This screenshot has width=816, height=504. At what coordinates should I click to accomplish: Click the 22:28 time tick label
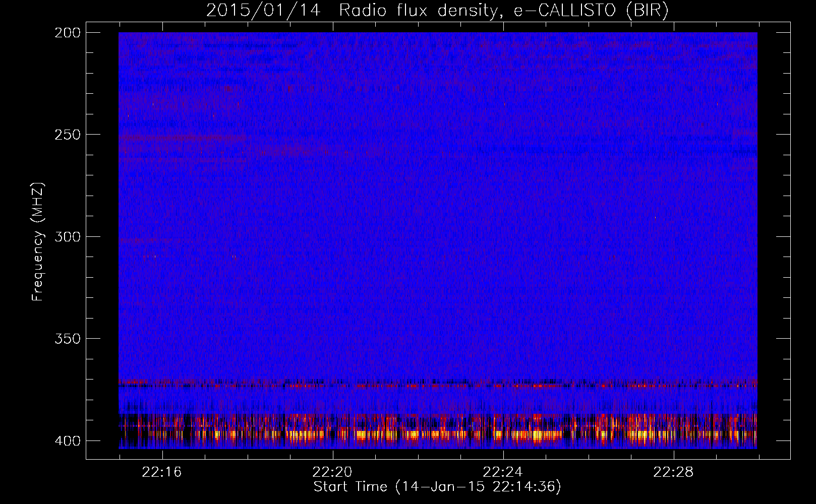[673, 472]
